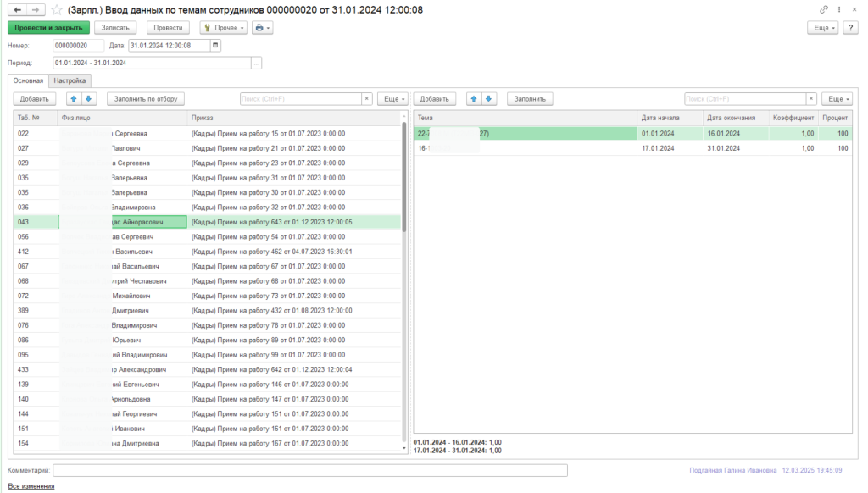Viewport: 868px width, 493px height.
Task: Click the back navigation arrow
Action: 16,9
